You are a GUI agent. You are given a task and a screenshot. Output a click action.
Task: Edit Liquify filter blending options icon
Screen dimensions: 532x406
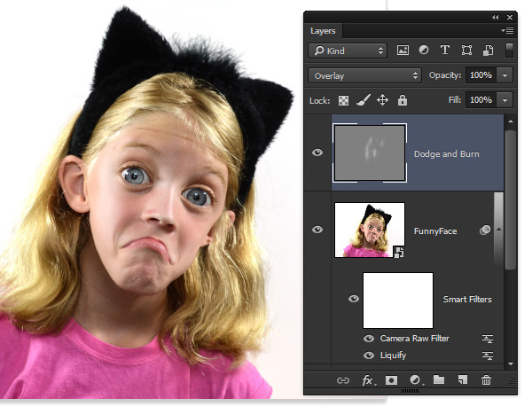pos(488,355)
